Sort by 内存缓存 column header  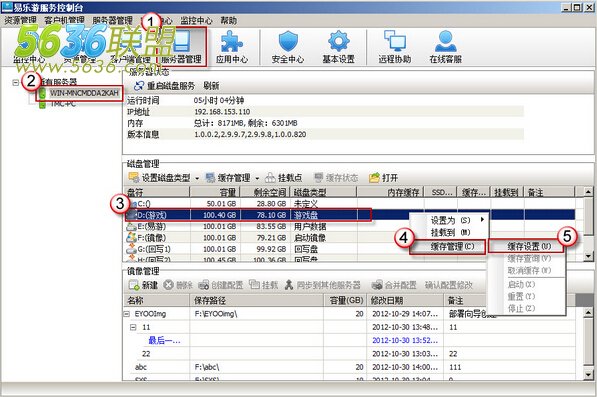(390, 192)
